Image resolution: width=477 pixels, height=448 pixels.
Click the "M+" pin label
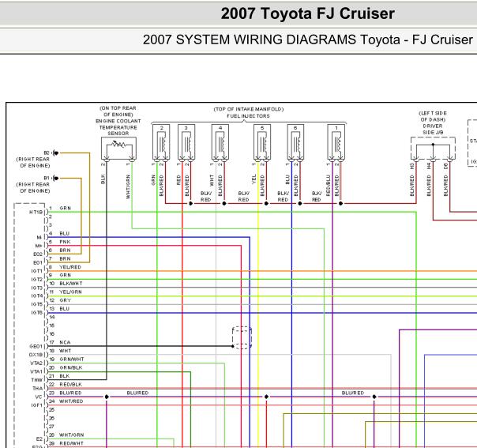pos(39,246)
